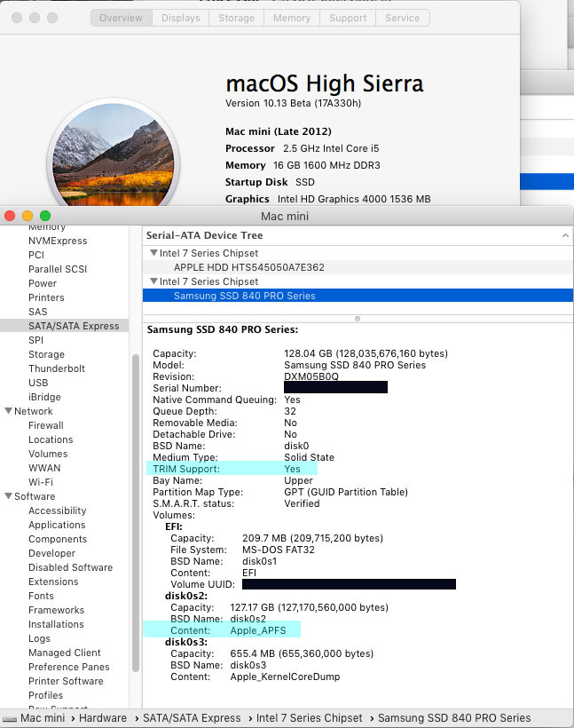Click the pane divider handle below device tree
The image size is (574, 728).
point(358,319)
